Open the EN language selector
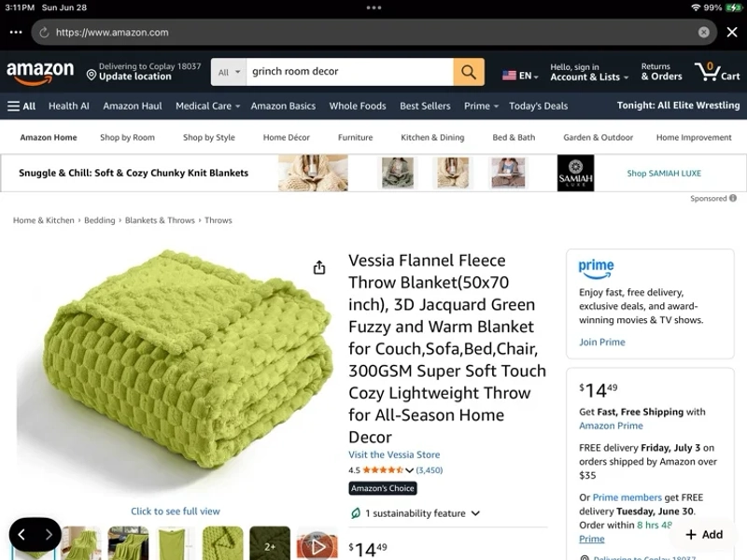Viewport: 747px width, 560px height. pyautogui.click(x=520, y=76)
